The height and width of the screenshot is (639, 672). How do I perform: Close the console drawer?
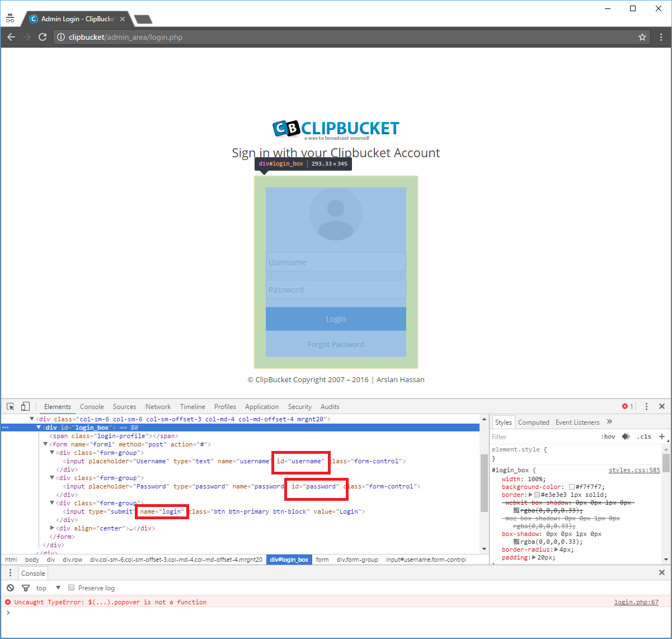(x=662, y=573)
